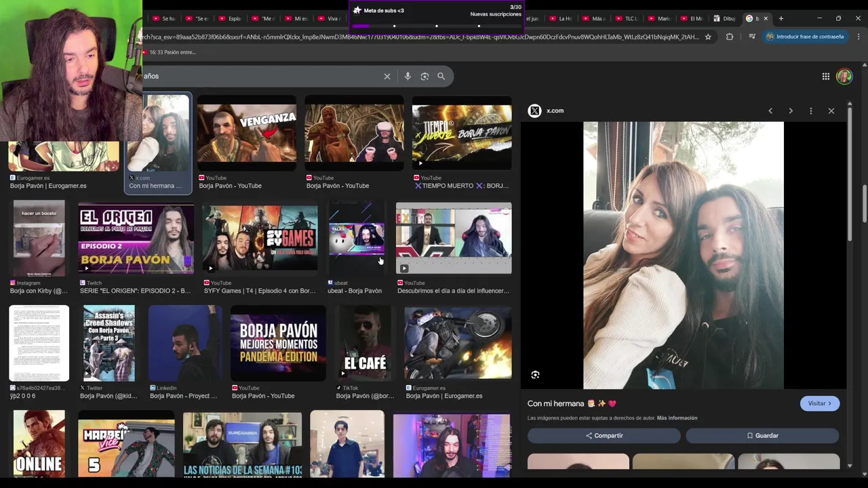
Task: Click the Compartir button
Action: tap(604, 436)
